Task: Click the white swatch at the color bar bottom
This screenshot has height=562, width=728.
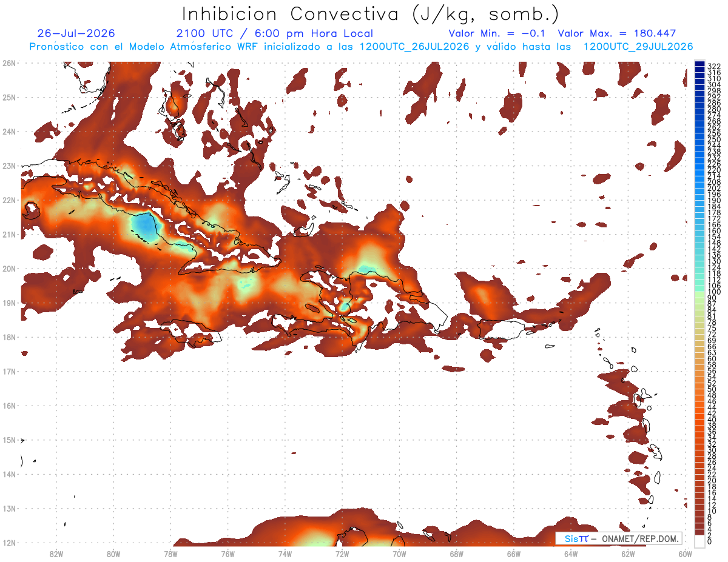Action: coord(700,541)
